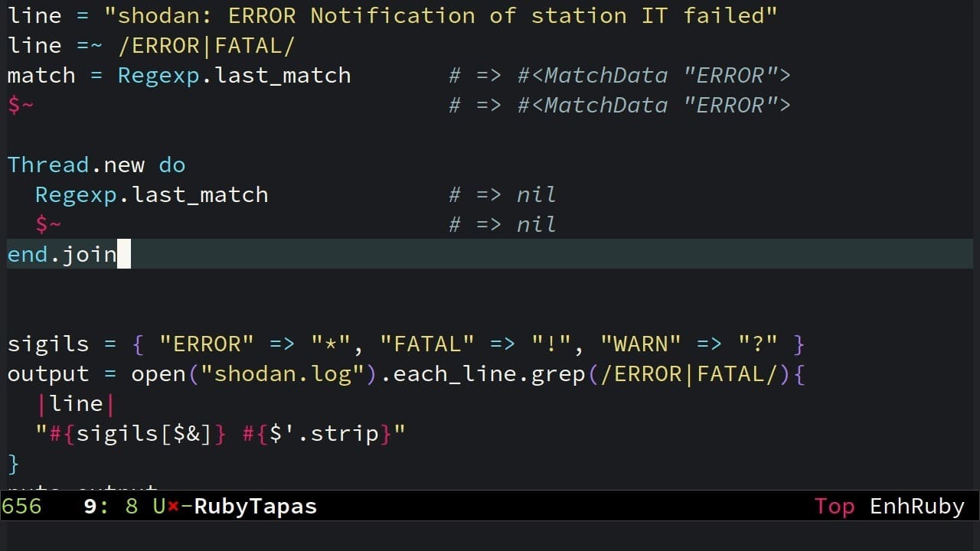Click the 656 number in mode line
The width and height of the screenshot is (980, 551).
pyautogui.click(x=21, y=507)
